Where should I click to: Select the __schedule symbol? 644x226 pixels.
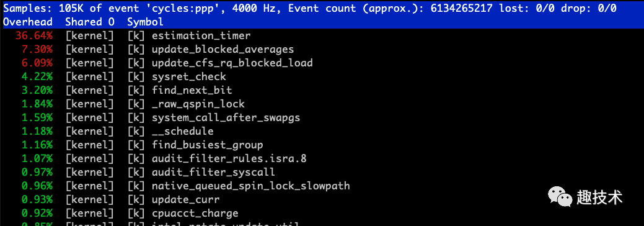click(183, 132)
